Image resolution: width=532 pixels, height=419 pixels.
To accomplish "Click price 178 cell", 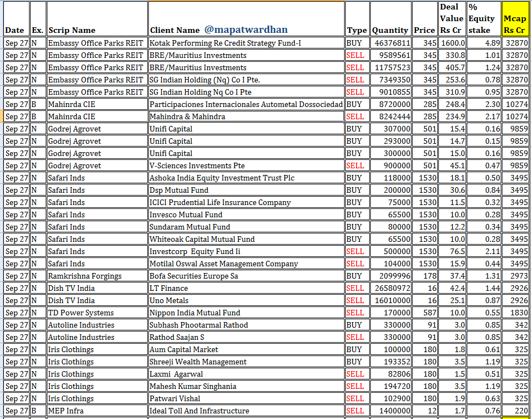I will tap(424, 276).
